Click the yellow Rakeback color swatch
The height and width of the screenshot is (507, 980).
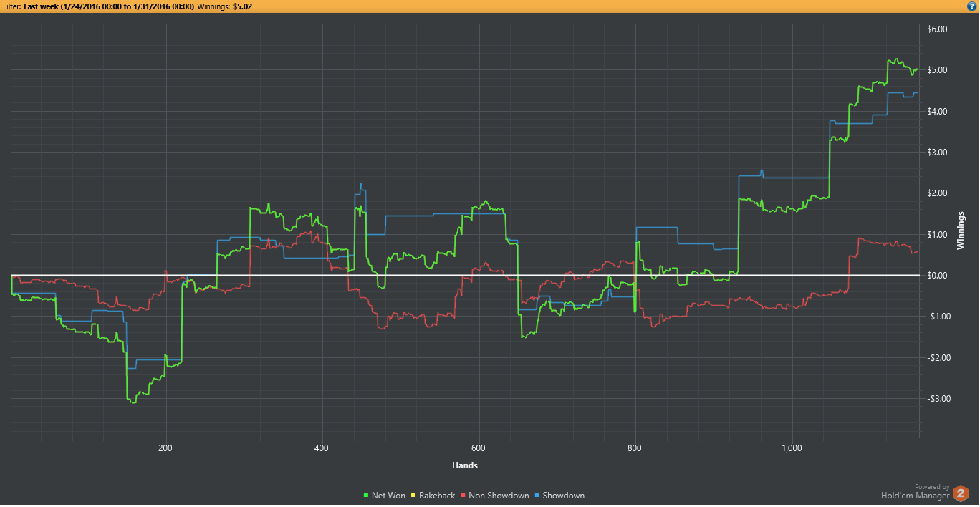[414, 496]
